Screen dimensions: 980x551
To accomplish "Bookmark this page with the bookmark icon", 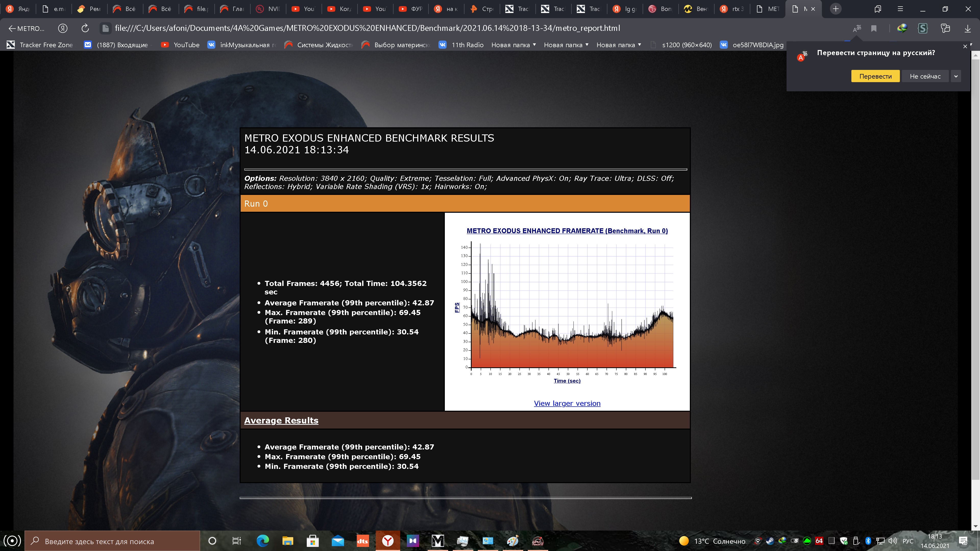I will coord(874,29).
